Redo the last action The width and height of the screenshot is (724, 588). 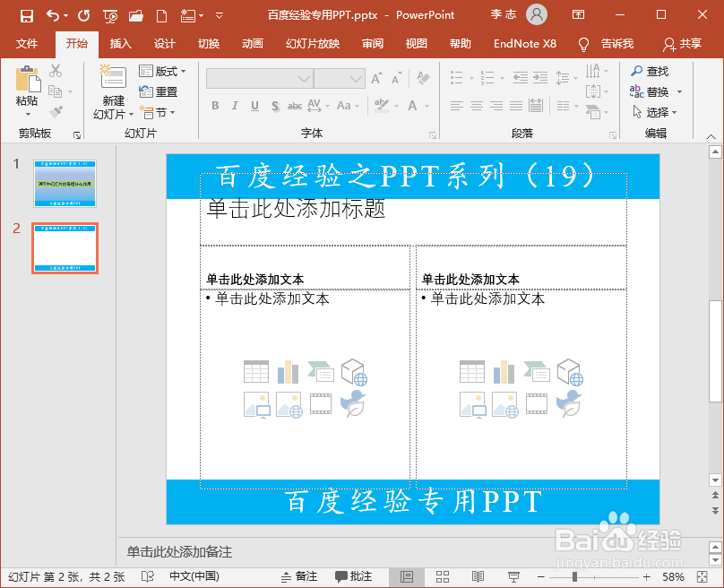pos(83,16)
